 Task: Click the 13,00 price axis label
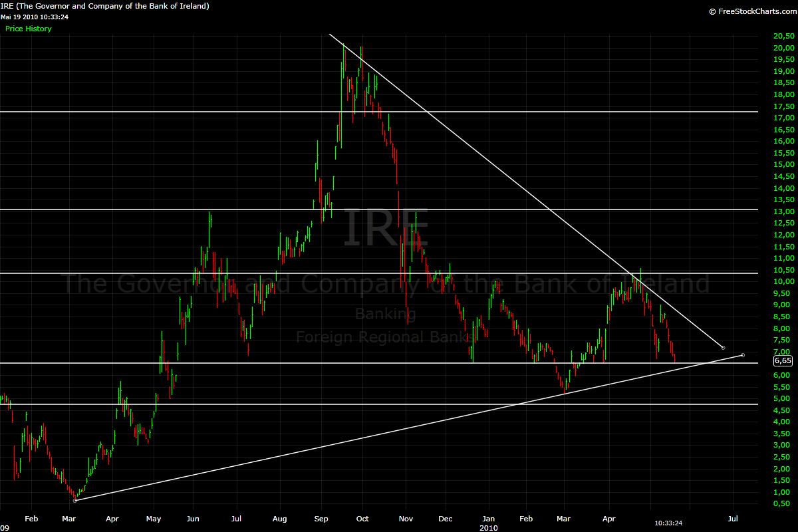(x=783, y=211)
